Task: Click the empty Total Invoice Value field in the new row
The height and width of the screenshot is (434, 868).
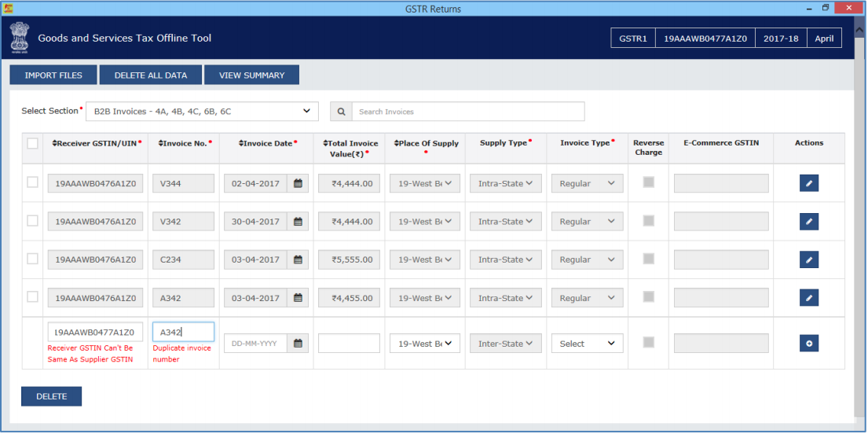Action: point(349,343)
